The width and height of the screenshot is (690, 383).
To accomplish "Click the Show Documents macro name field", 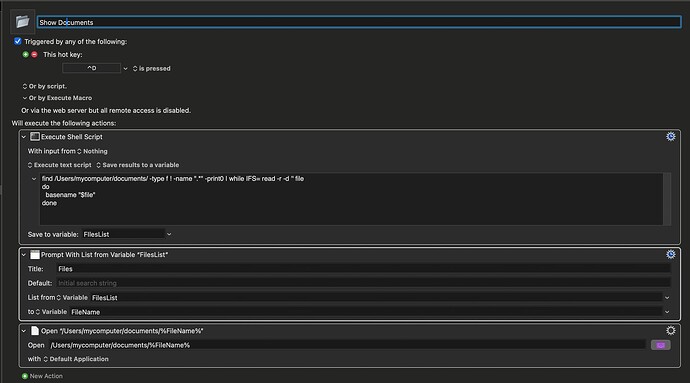I will (359, 22).
